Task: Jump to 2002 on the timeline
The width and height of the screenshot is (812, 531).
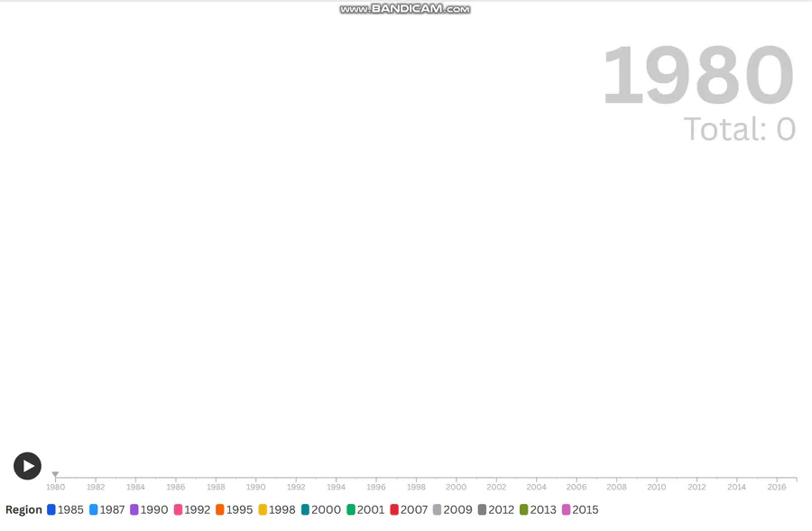Action: point(496,487)
